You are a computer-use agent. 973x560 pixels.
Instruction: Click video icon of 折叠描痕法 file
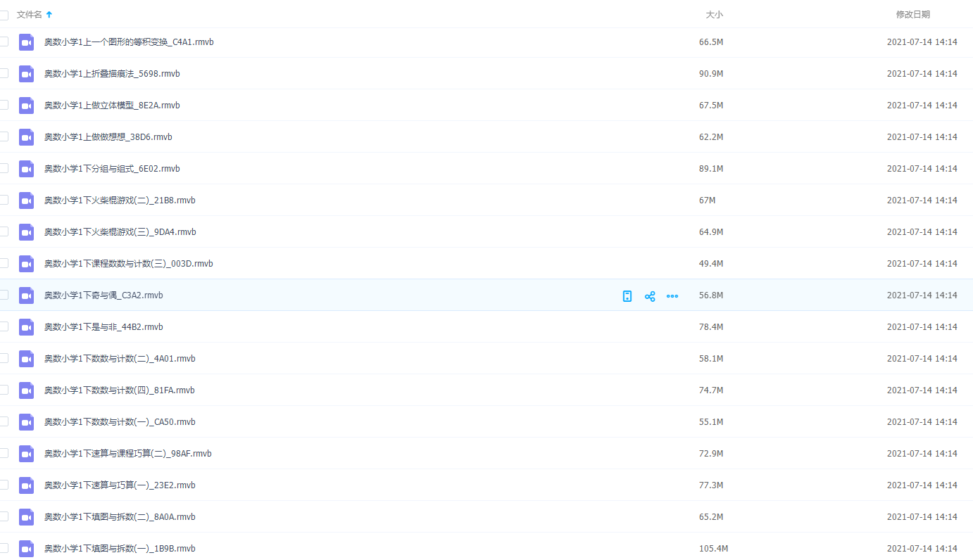point(27,74)
